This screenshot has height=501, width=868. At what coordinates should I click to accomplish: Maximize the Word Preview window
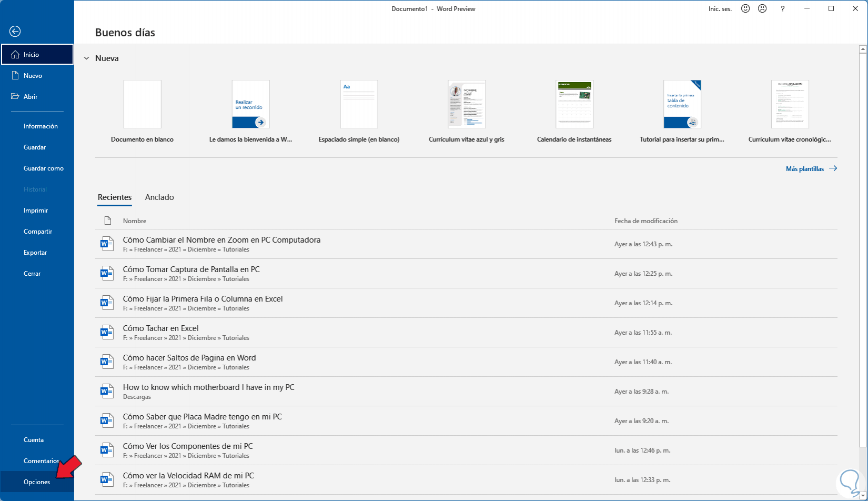coord(831,8)
